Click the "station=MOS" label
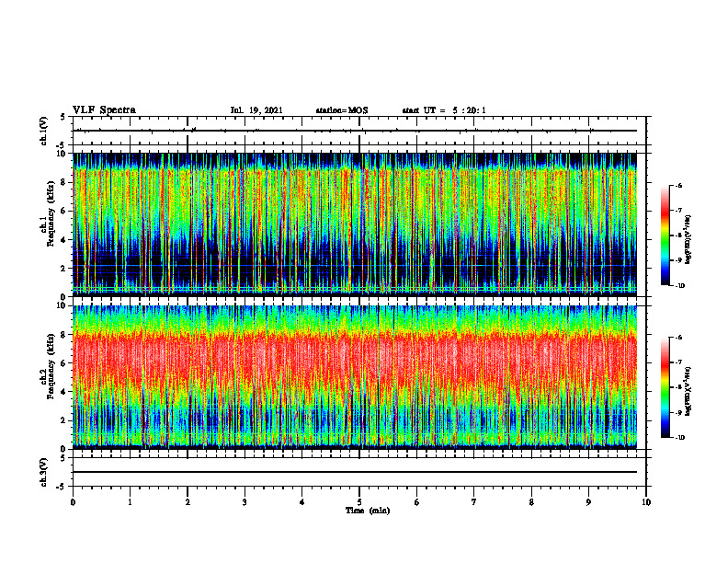Viewport: 728px width, 563px height. tap(342, 110)
